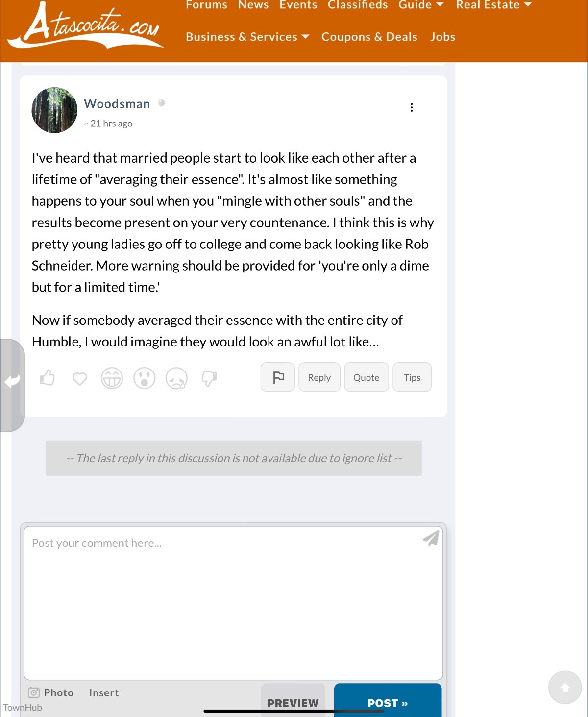
Task: Expand the Guide dropdown menu
Action: (x=421, y=5)
